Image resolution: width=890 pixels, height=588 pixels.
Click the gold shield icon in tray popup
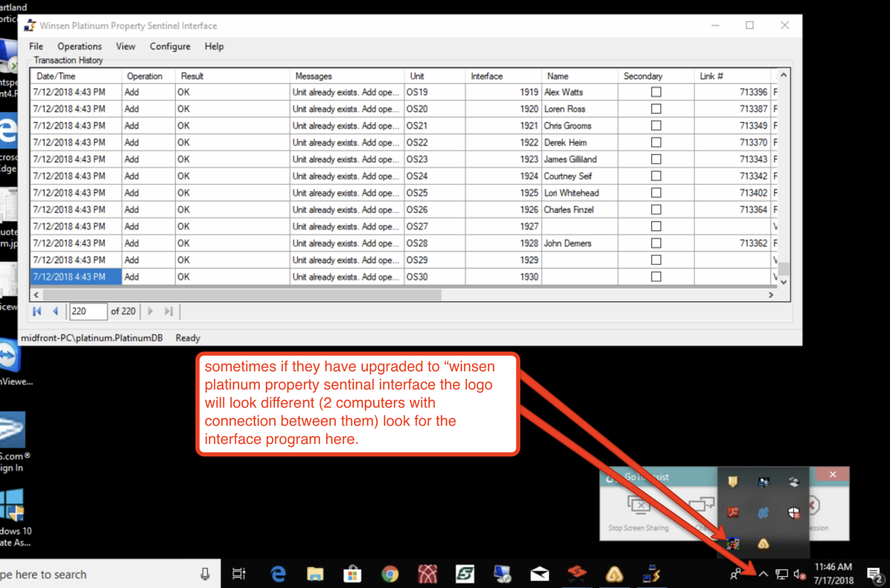point(733,481)
